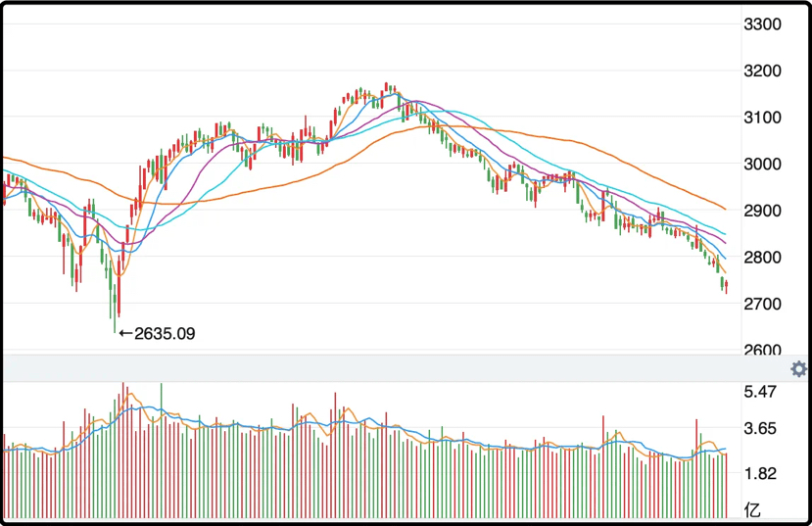
Task: Click the 2800 price axis label
Action: (762, 258)
